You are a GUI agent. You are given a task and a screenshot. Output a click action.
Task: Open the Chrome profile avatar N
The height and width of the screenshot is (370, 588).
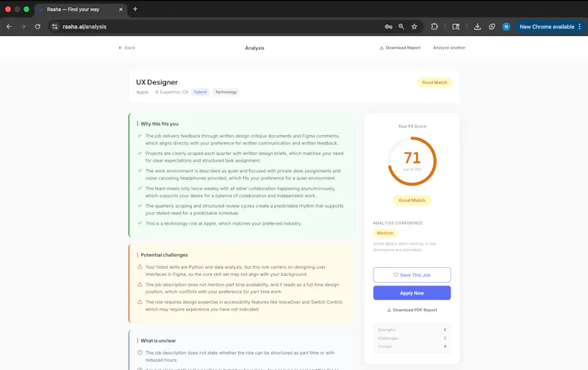pos(506,26)
